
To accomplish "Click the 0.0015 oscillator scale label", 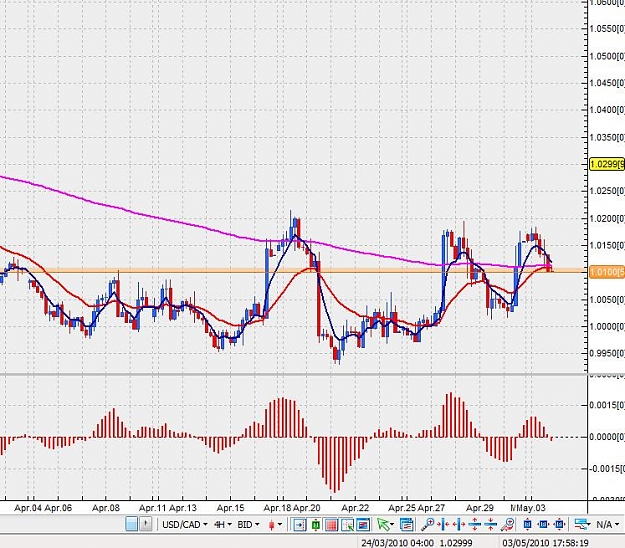I will pos(607,405).
